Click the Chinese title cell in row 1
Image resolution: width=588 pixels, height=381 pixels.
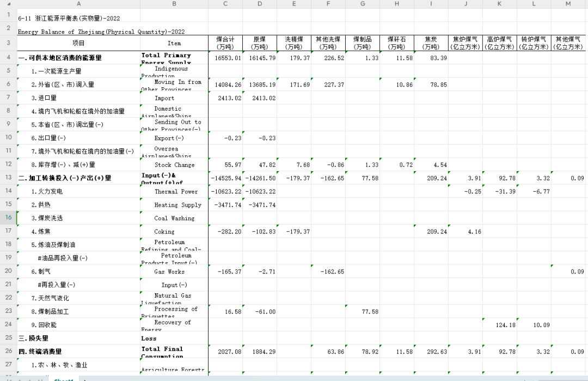(78, 17)
